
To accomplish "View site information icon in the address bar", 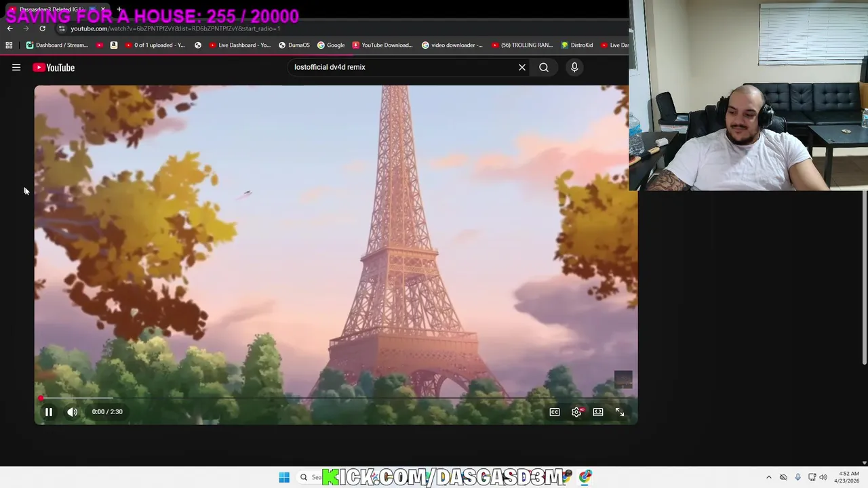I will pyautogui.click(x=62, y=28).
